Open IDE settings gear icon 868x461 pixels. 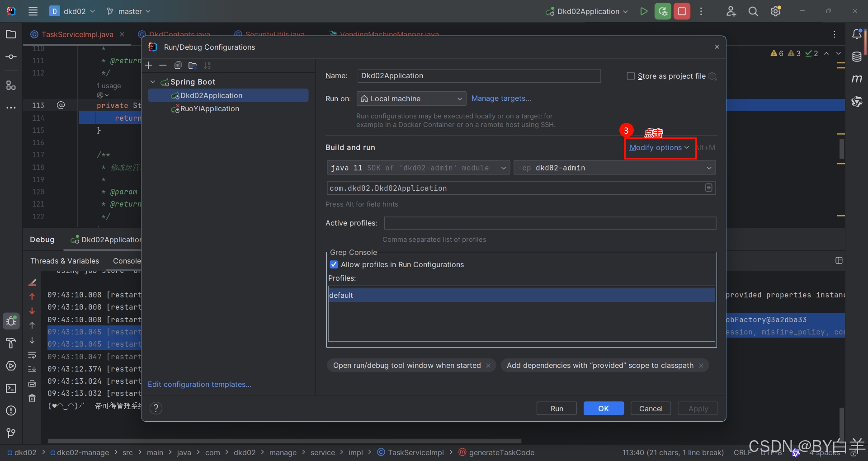pyautogui.click(x=776, y=11)
